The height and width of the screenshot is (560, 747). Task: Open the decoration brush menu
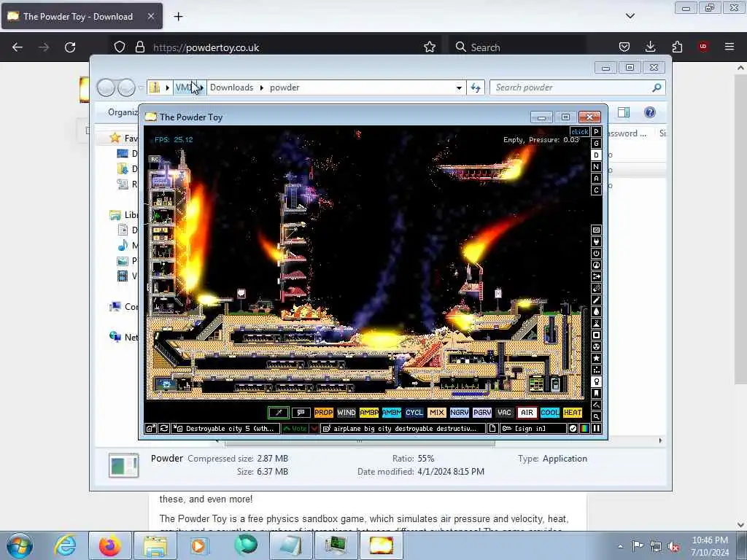point(596,405)
